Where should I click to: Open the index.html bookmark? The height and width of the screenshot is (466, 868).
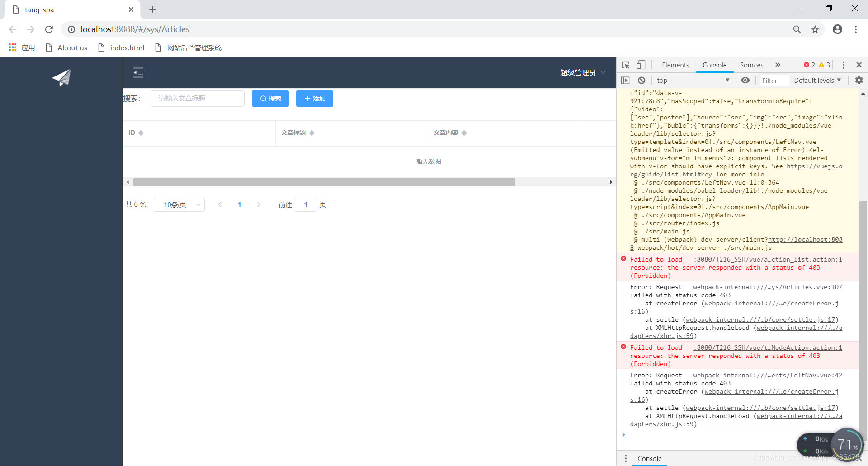pos(121,48)
